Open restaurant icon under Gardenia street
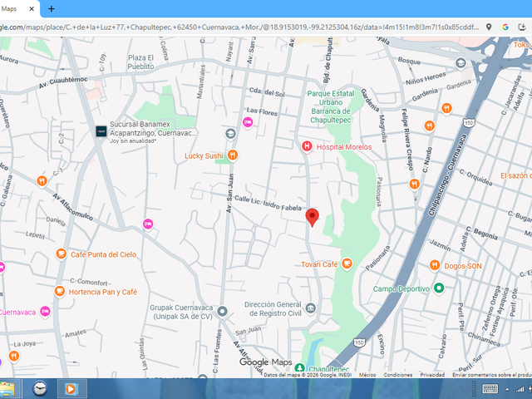 [x=446, y=109]
